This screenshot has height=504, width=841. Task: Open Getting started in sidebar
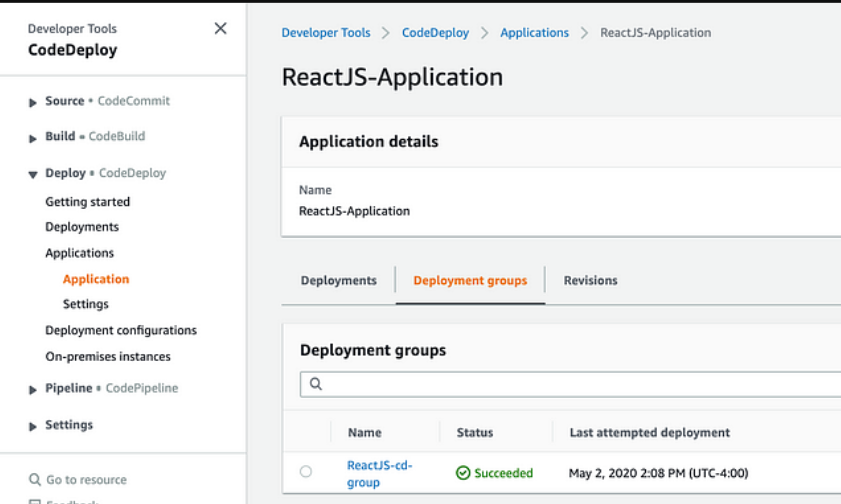pos(88,202)
